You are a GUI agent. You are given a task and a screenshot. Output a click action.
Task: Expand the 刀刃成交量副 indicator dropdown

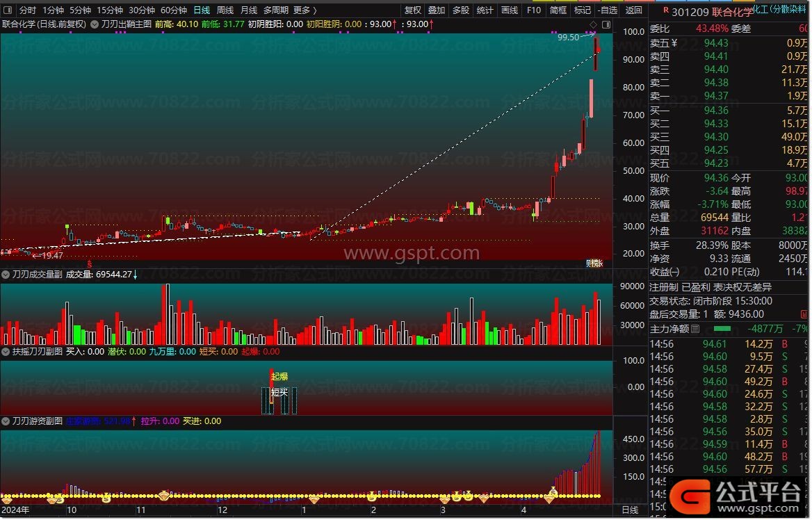(6, 275)
